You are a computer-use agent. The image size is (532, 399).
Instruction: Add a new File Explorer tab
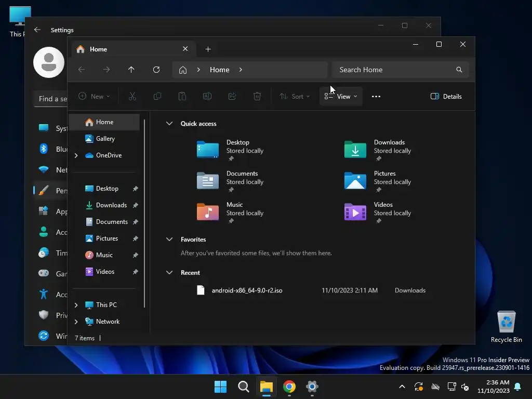point(208,49)
